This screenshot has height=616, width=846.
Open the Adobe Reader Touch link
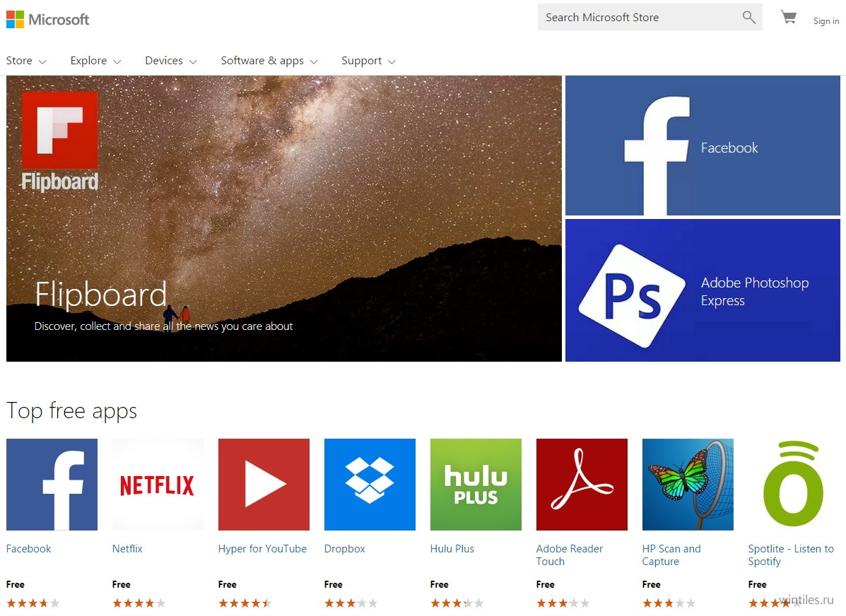coord(570,555)
